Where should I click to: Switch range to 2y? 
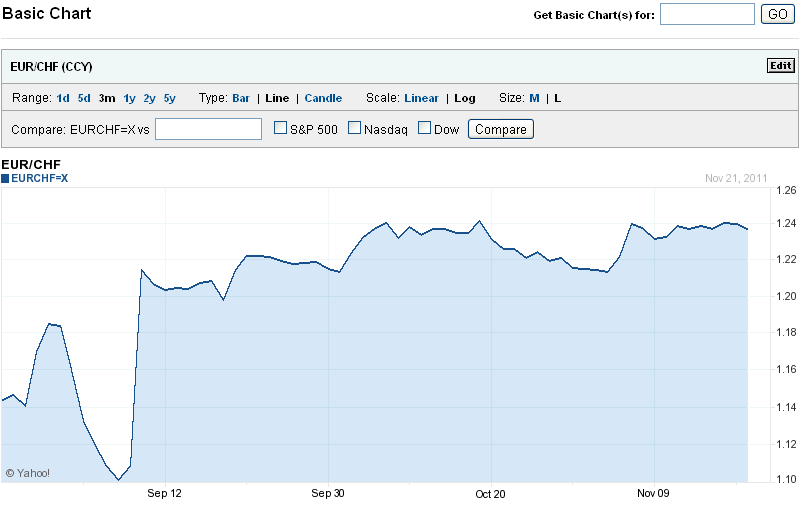(x=149, y=98)
